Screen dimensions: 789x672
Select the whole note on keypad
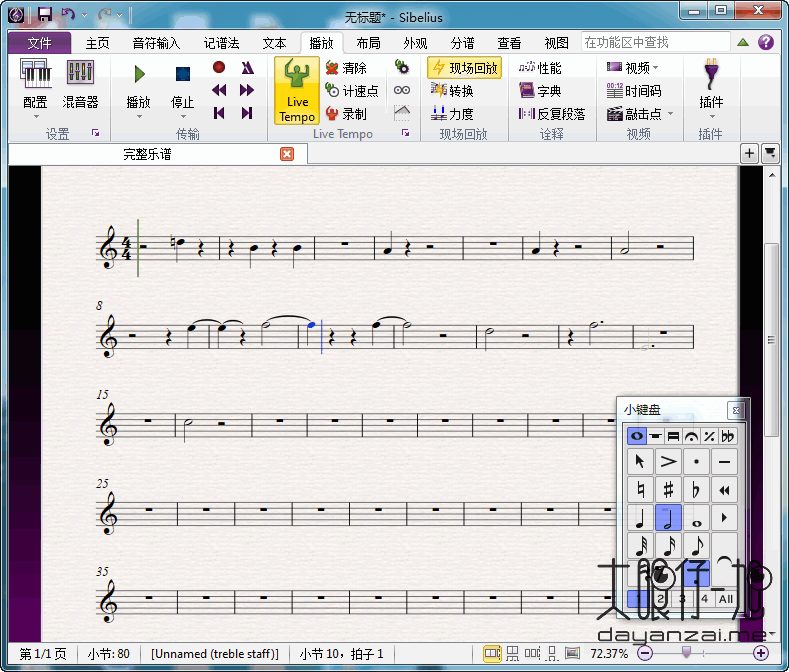(696, 517)
